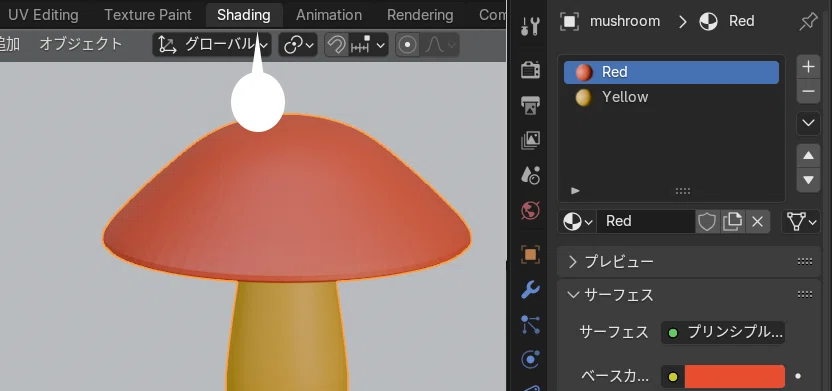The image size is (832, 391).
Task: Switch to the UV Editing workspace tab
Action: (x=43, y=15)
